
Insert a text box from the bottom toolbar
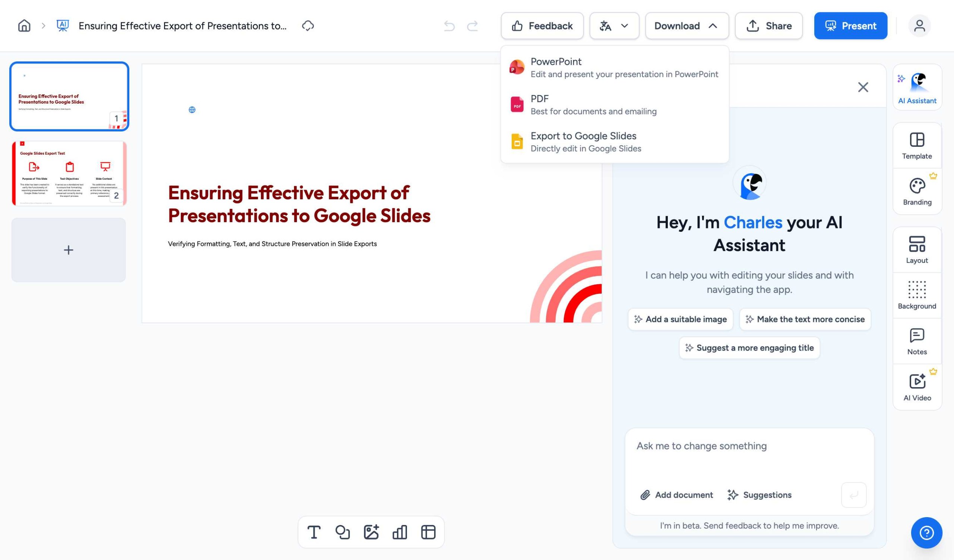coord(314,532)
